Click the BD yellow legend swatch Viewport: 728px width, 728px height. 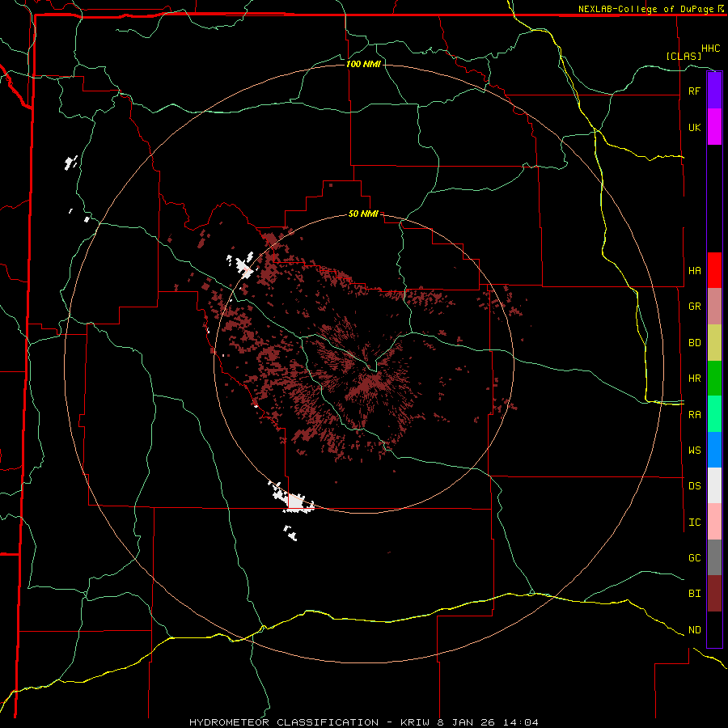tap(714, 342)
